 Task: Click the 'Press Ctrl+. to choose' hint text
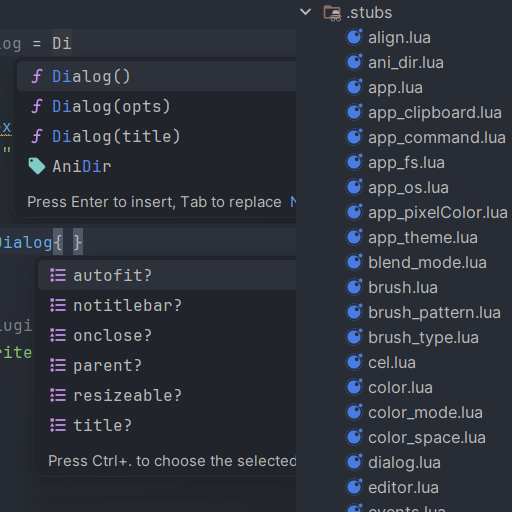pos(172,461)
